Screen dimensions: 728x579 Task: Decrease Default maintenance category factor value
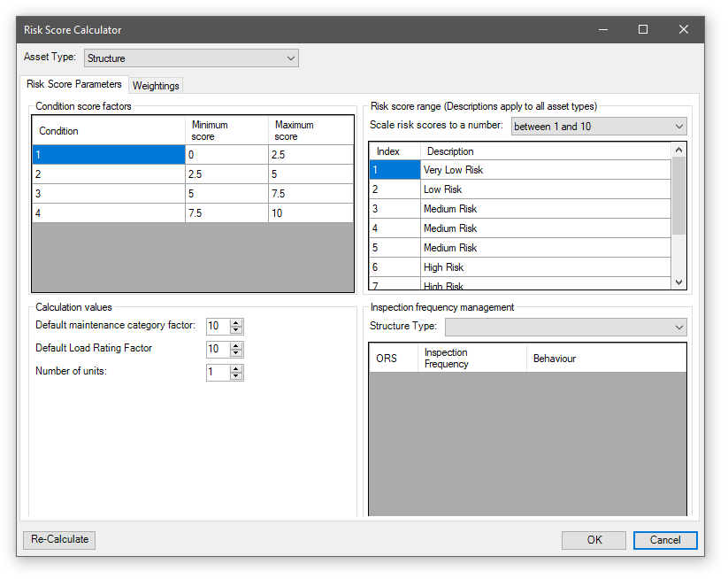click(x=236, y=330)
